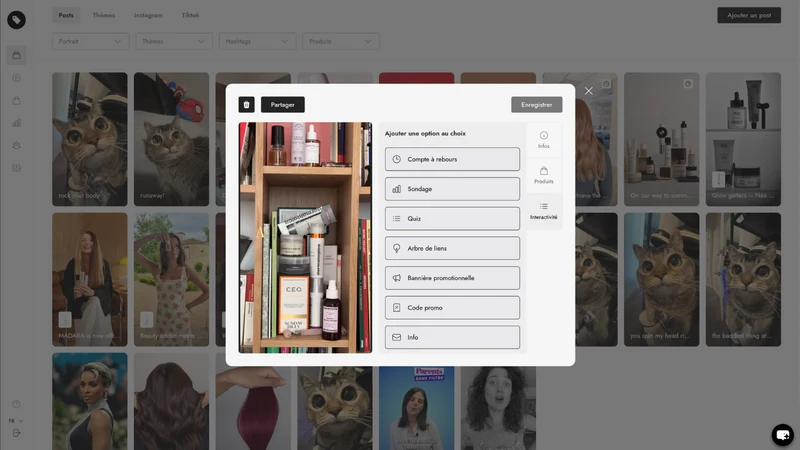
Task: Add a Compte à rebours option
Action: coord(453,159)
